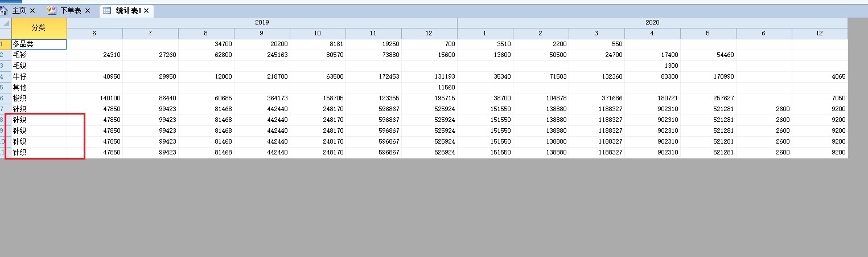868x257 pixels.
Task: Click the cell with value 4065
Action: click(x=820, y=76)
